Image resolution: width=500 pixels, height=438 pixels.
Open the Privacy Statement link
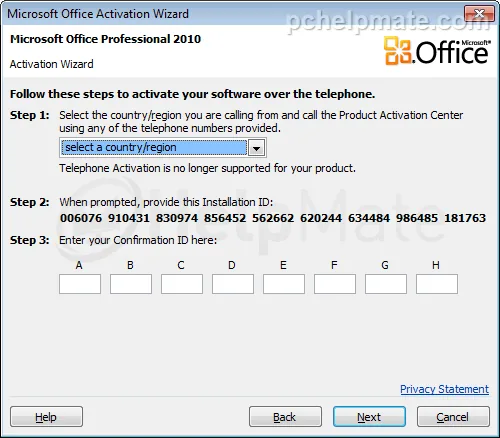444,389
